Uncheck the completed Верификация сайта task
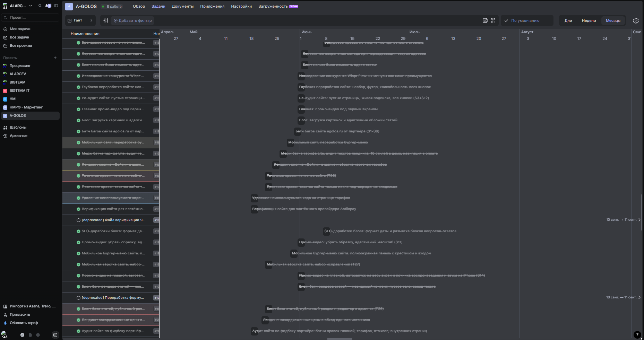Screen dimensions: 644x340 pyautogui.click(x=78, y=209)
